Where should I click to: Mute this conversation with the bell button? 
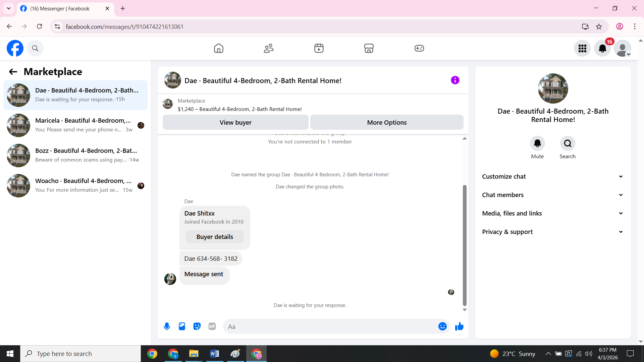tap(537, 143)
